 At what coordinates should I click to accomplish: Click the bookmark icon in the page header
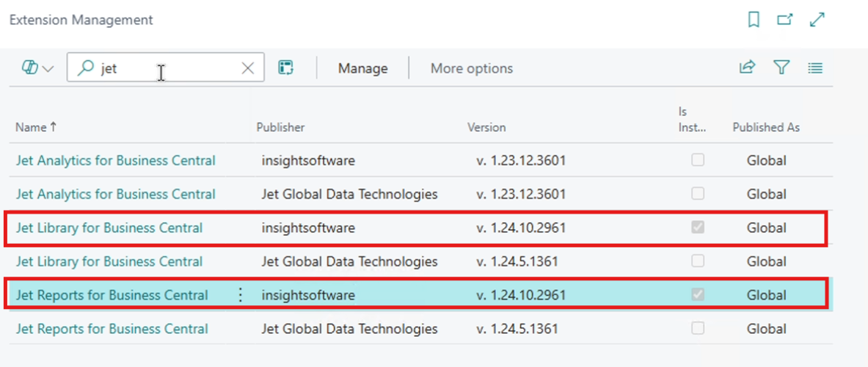coord(753,21)
